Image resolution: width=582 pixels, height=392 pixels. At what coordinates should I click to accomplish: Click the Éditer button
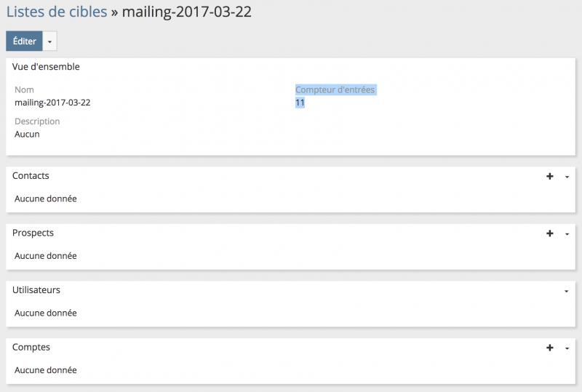(x=24, y=41)
